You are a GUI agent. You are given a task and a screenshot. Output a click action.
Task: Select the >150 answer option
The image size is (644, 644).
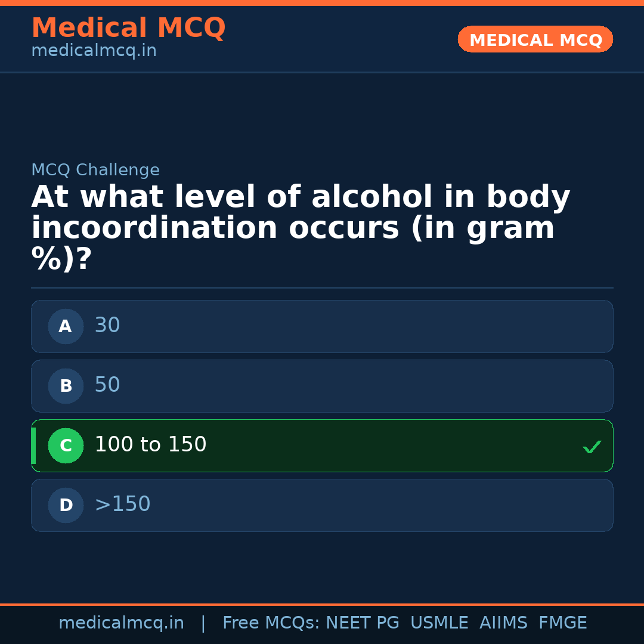click(x=322, y=505)
